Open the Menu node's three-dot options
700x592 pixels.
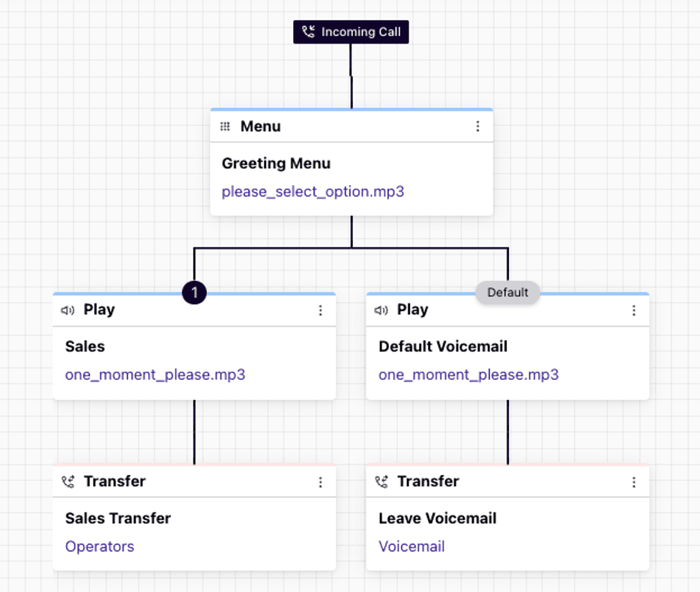tap(477, 127)
